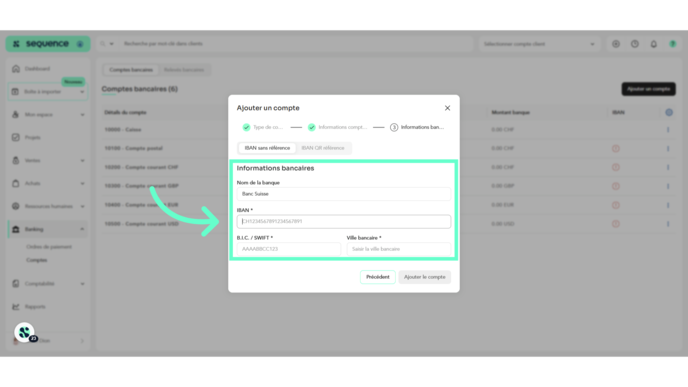Image resolution: width=688 pixels, height=387 pixels.
Task: Expand the Ventes sidebar menu
Action: tap(82, 161)
